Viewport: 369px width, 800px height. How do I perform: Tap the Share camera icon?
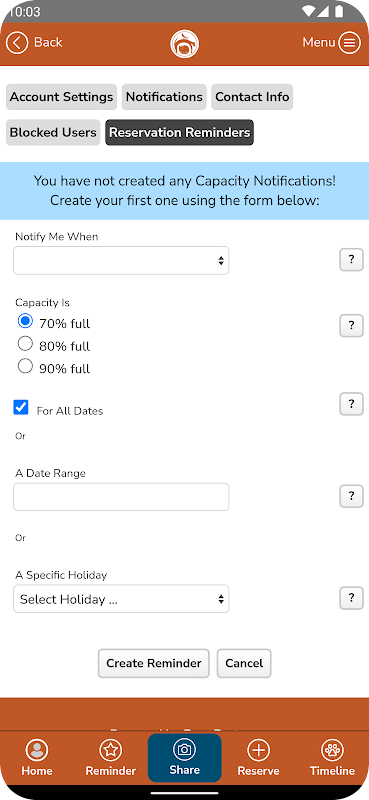coord(184,749)
